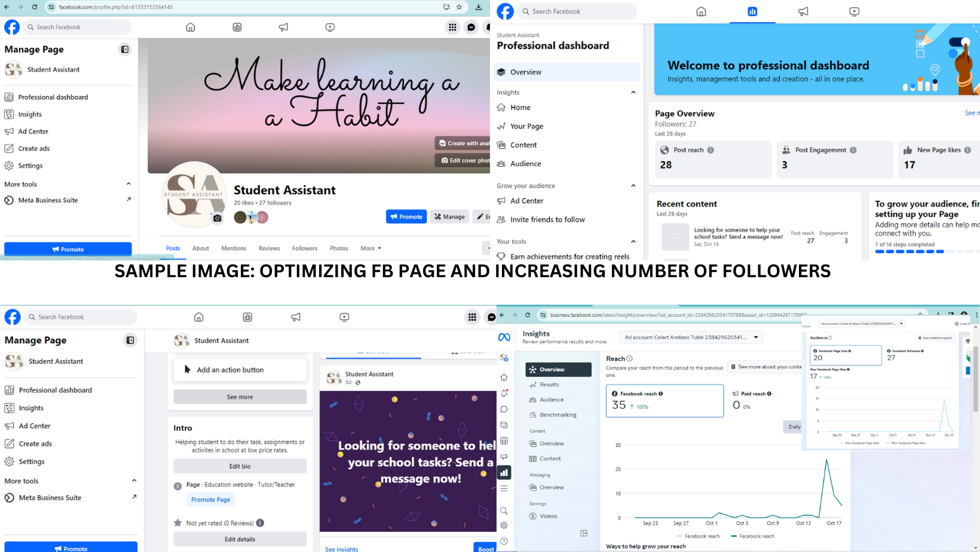
Task: Collapse the Manage Page sidebar in the bottom-left window
Action: pyautogui.click(x=130, y=341)
